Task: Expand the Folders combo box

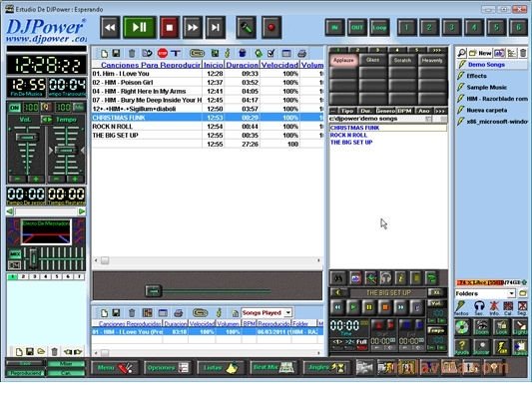Action: 511,293
